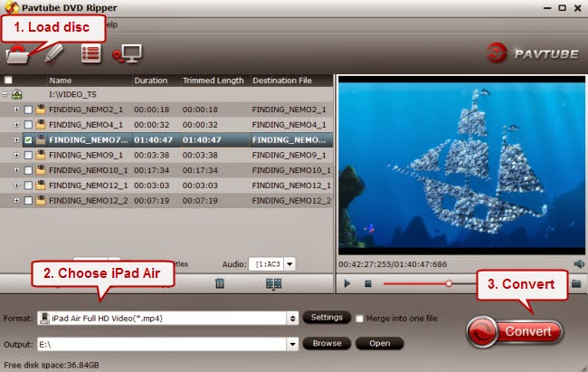This screenshot has height=372, width=588.
Task: Toggle the select-all checkbox in header
Action: 8,80
